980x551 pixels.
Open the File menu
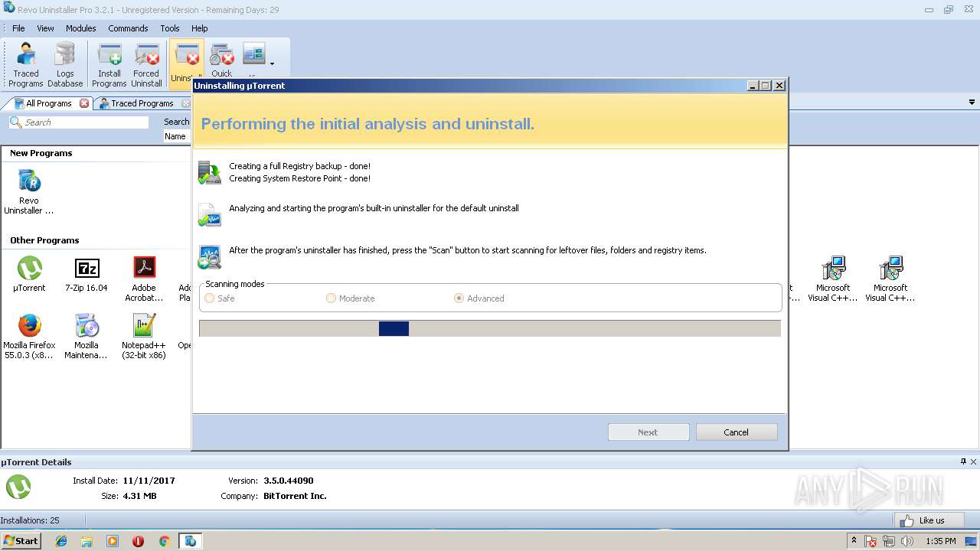click(x=18, y=28)
